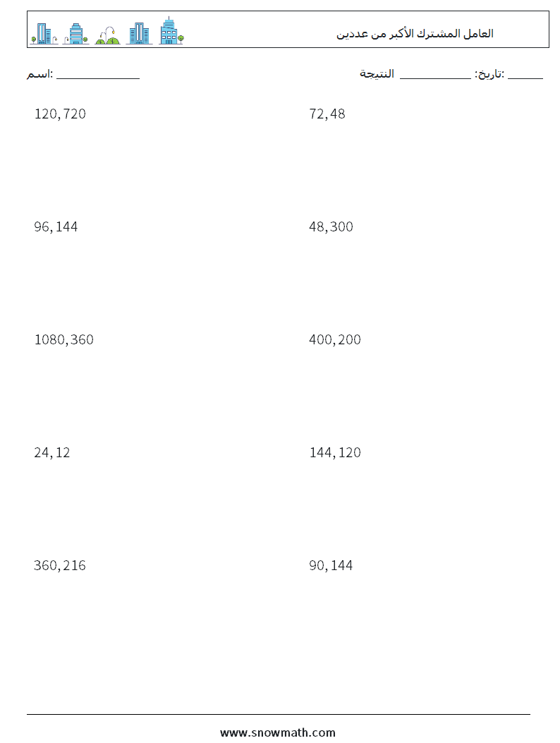Open the www.snowmath.com footer link
560x743 pixels.
pyautogui.click(x=278, y=732)
